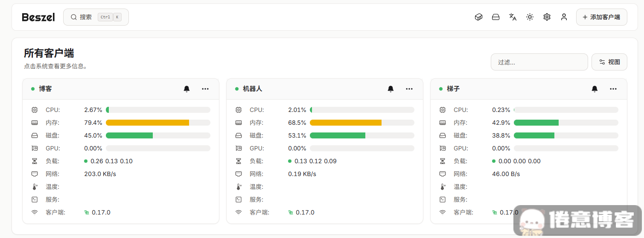
Task: Click the 添加客户端 button
Action: 601,17
